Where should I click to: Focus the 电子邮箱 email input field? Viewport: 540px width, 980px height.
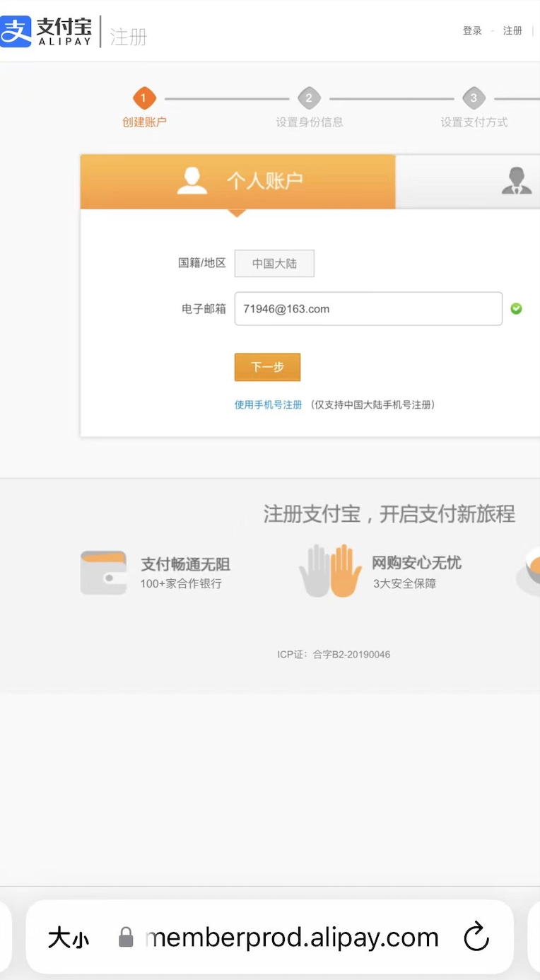point(368,309)
